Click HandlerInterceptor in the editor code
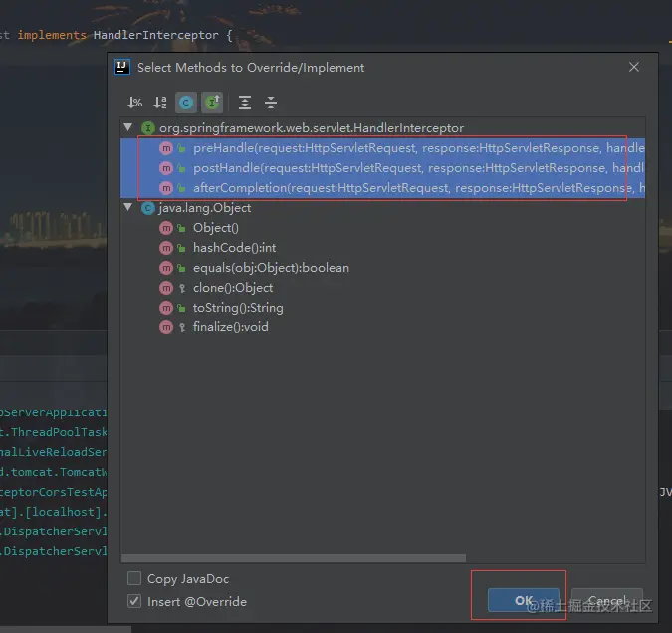The width and height of the screenshot is (672, 633). (x=155, y=35)
